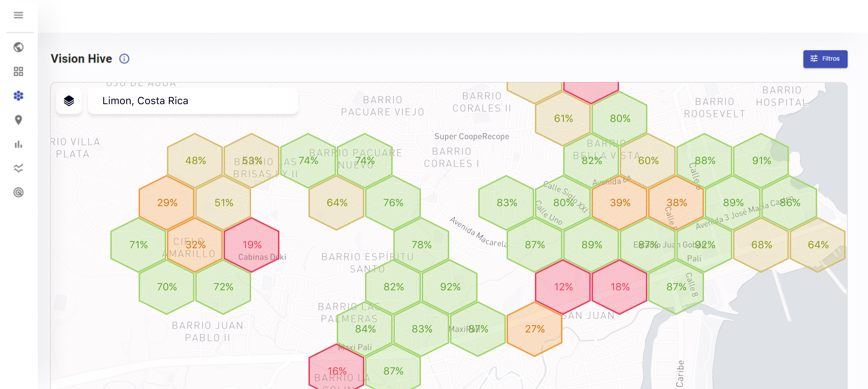Click the green 71% hexagon
The height and width of the screenshot is (389, 868).
[139, 245]
